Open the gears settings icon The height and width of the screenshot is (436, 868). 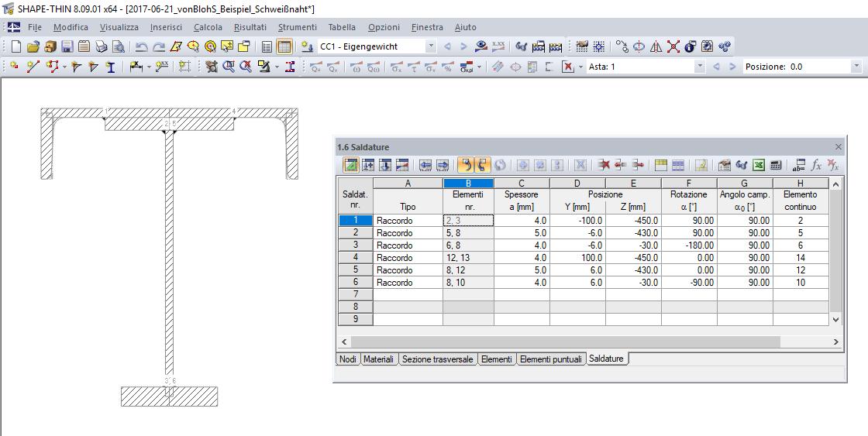(724, 46)
